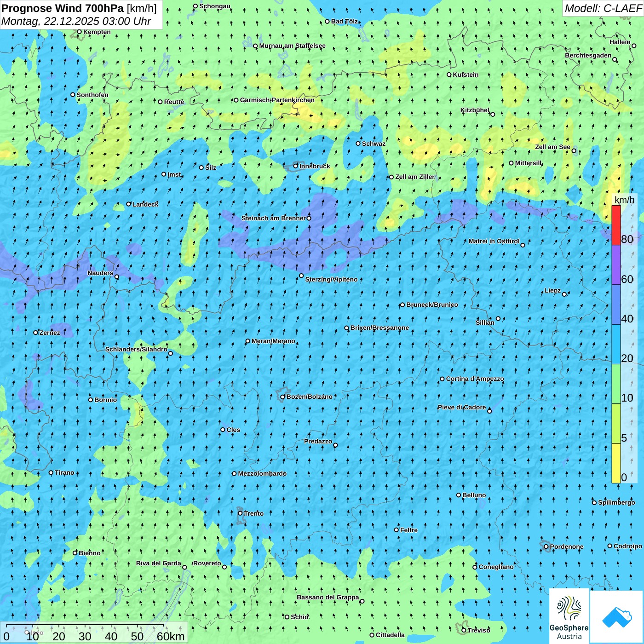The height and width of the screenshot is (644, 644).
Task: Click the Nauders location marker
Action: [117, 277]
